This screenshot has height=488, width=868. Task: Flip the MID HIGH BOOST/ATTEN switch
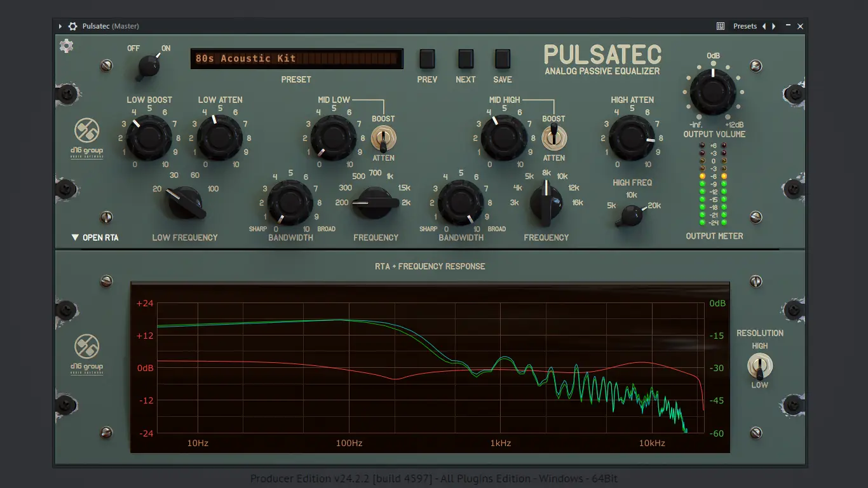pyautogui.click(x=554, y=137)
